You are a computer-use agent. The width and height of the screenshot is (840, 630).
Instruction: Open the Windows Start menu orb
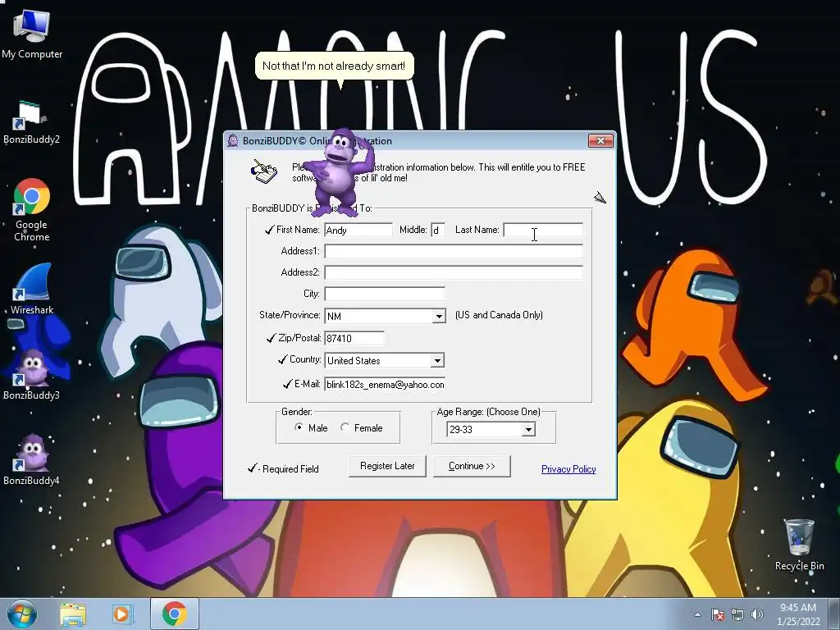pos(22,614)
